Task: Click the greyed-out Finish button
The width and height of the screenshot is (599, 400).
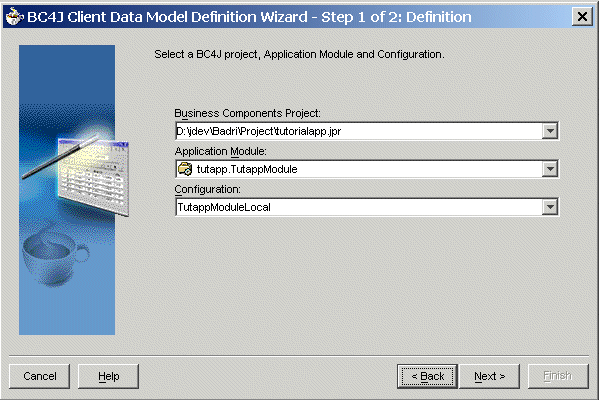Action: pyautogui.click(x=558, y=376)
